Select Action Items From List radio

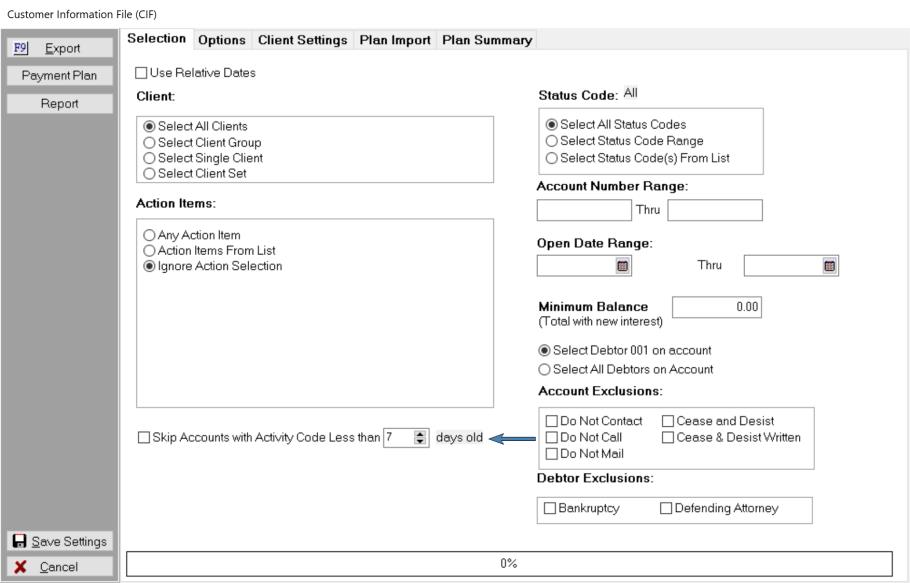149,251
